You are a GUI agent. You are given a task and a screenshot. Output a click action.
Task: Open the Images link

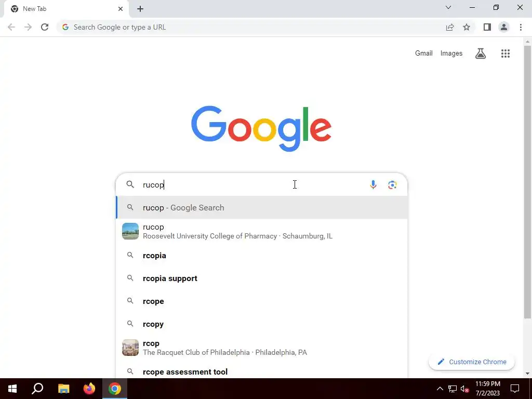coord(451,54)
